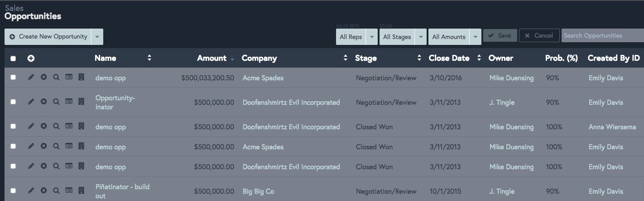Click the delete icon on the Piñatinator row

pyautogui.click(x=43, y=191)
